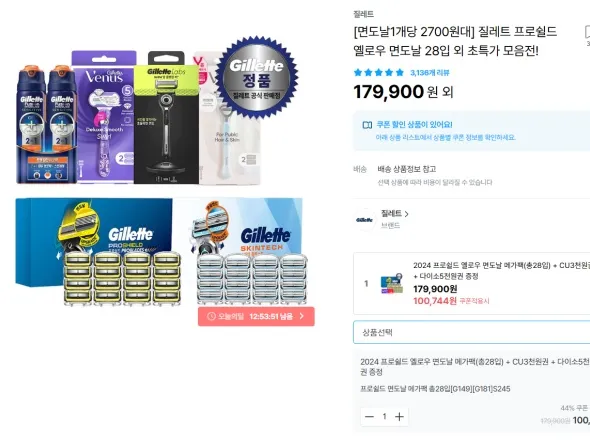Click the arrow on the countdown banner
590x442 pixels.
coord(302,316)
